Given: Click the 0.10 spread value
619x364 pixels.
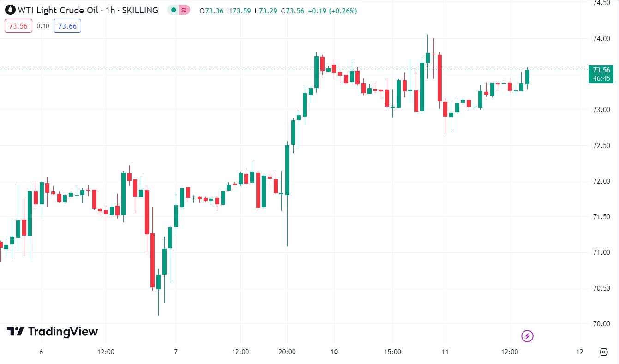Looking at the screenshot, I should 43,26.
